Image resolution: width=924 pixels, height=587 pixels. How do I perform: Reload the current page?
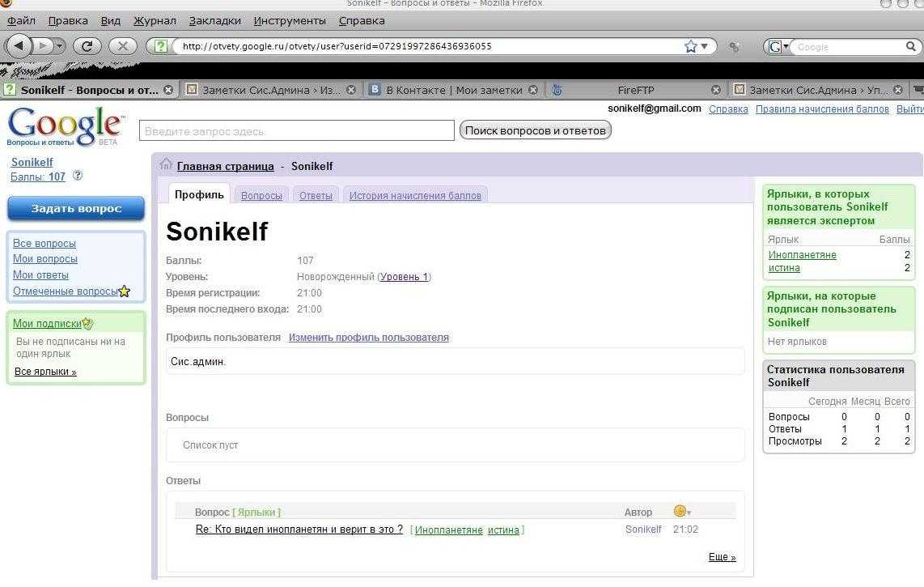click(87, 46)
